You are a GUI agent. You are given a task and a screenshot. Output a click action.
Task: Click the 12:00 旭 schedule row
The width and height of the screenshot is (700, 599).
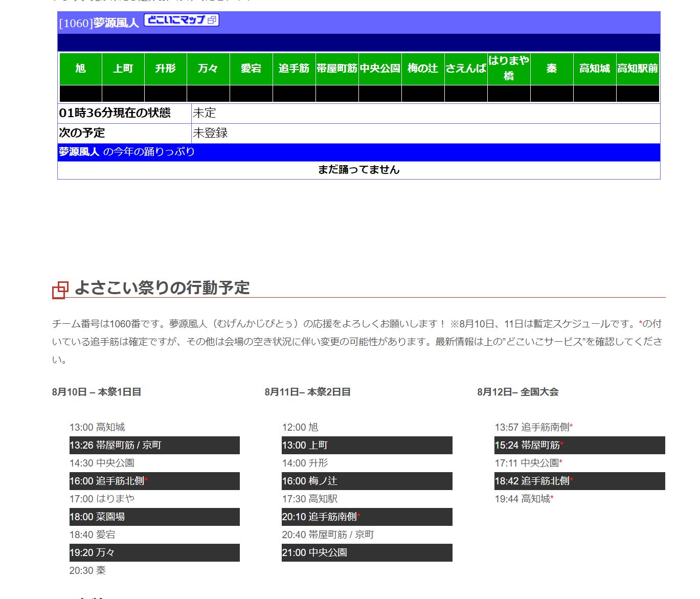coord(367,427)
